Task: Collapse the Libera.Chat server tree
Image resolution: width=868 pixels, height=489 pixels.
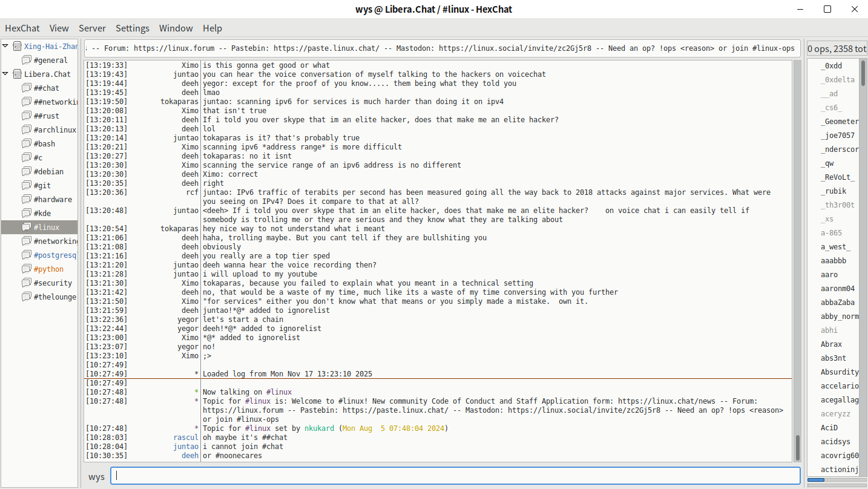Action: (x=5, y=74)
